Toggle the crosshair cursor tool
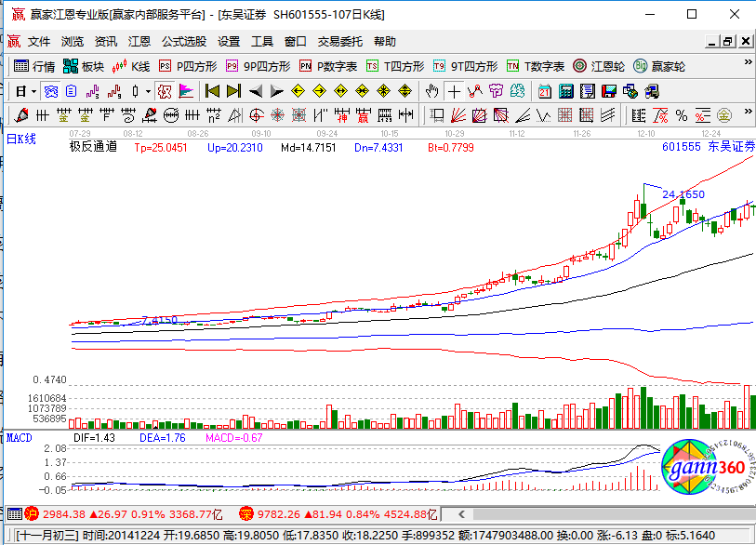 [454, 91]
